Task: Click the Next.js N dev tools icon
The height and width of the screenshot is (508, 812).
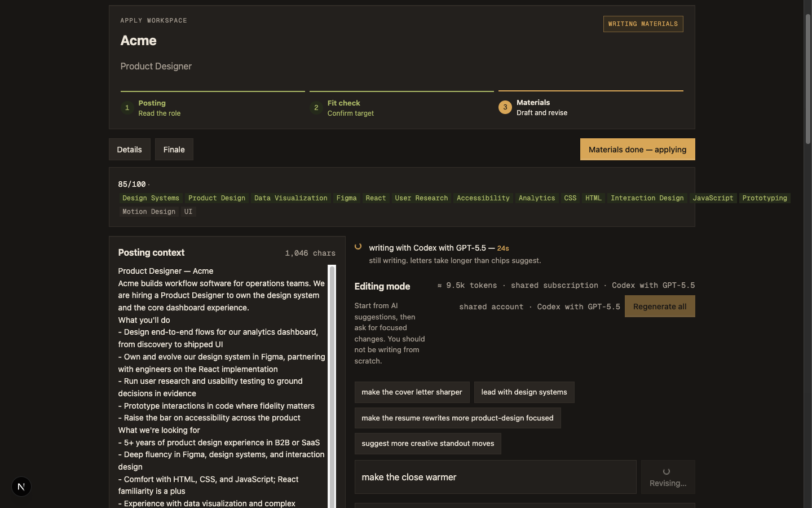Action: 21,487
